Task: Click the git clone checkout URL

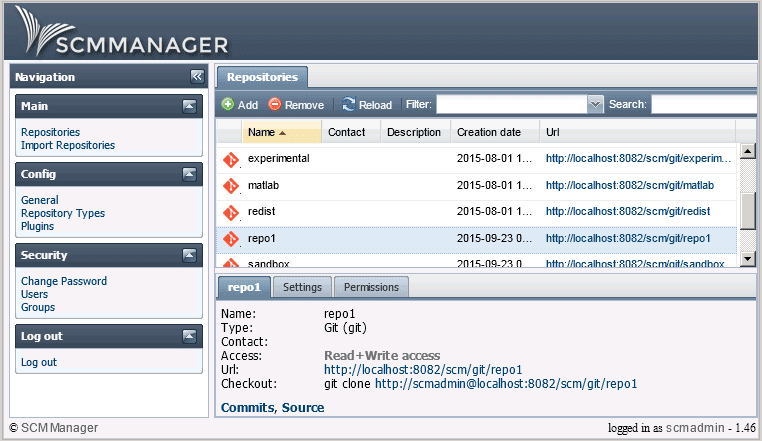Action: tap(506, 384)
